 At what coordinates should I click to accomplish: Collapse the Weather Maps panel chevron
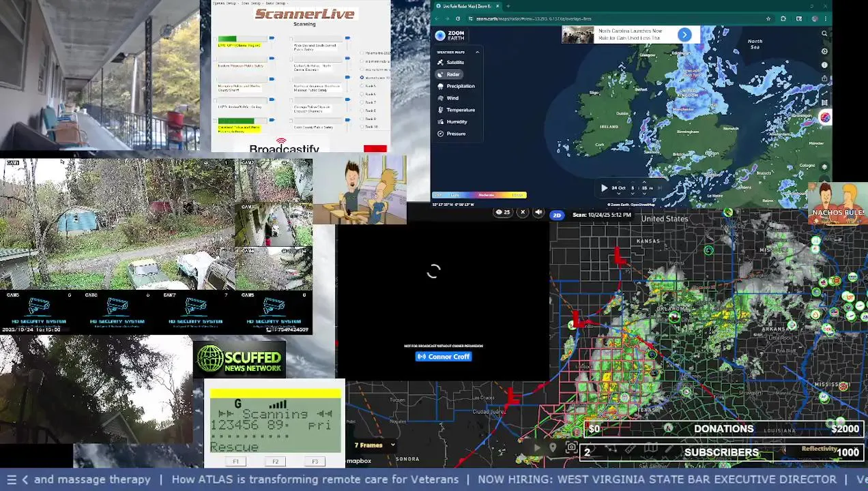(x=478, y=52)
